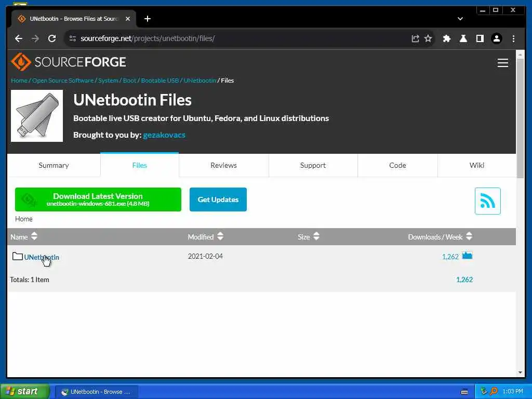Sort by Modified using sort arrows
The width and height of the screenshot is (532, 399).
click(220, 236)
